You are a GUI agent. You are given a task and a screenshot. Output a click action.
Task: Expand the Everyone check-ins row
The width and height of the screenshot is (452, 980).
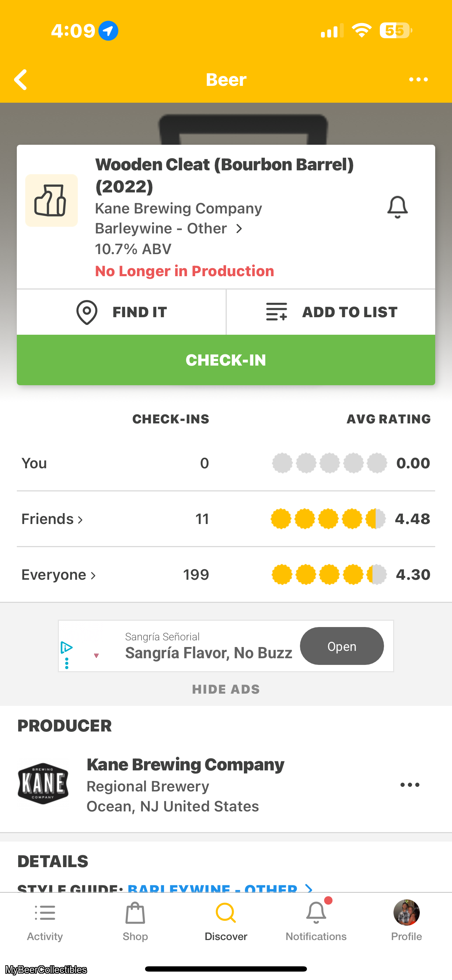[59, 575]
